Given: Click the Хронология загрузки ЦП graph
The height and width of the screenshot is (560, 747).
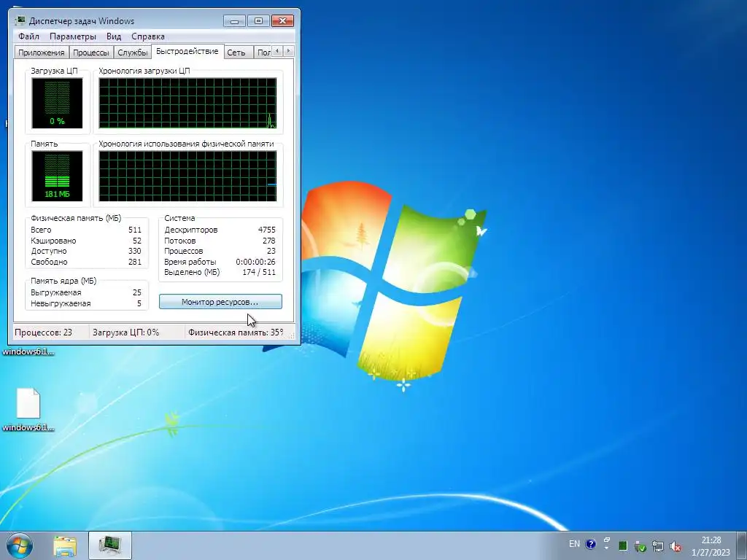Looking at the screenshot, I should pos(187,104).
